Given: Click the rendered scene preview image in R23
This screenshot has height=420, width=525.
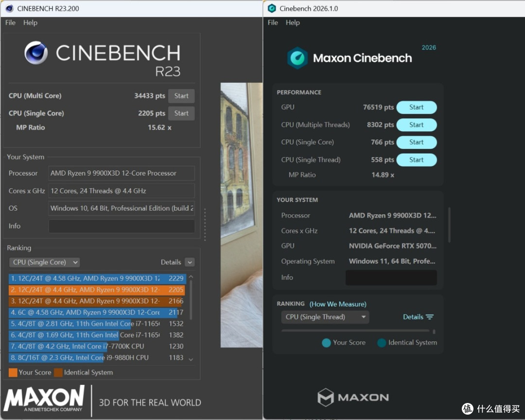Looking at the screenshot, I should click(242, 215).
